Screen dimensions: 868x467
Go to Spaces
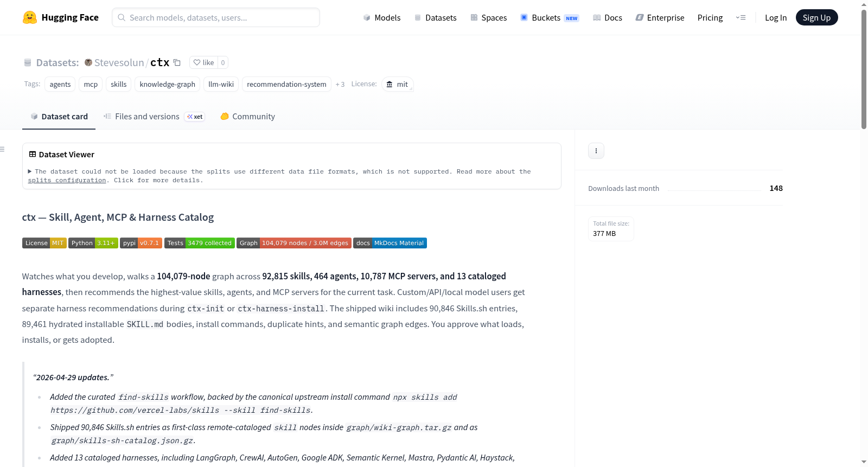tap(489, 17)
